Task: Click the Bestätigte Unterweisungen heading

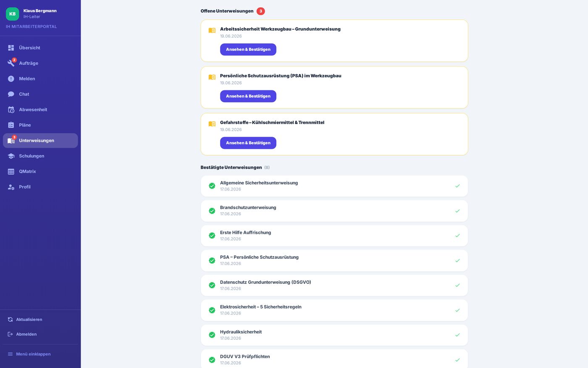Action: click(231, 167)
